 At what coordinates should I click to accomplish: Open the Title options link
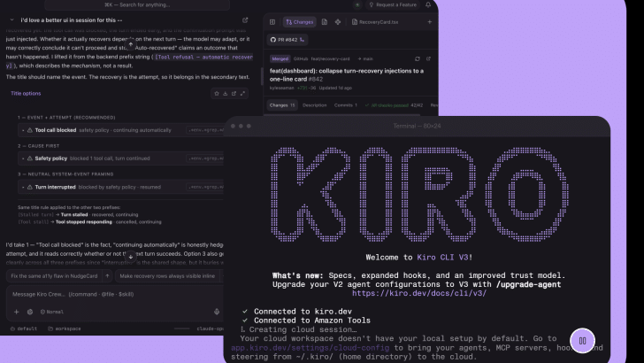(x=26, y=93)
